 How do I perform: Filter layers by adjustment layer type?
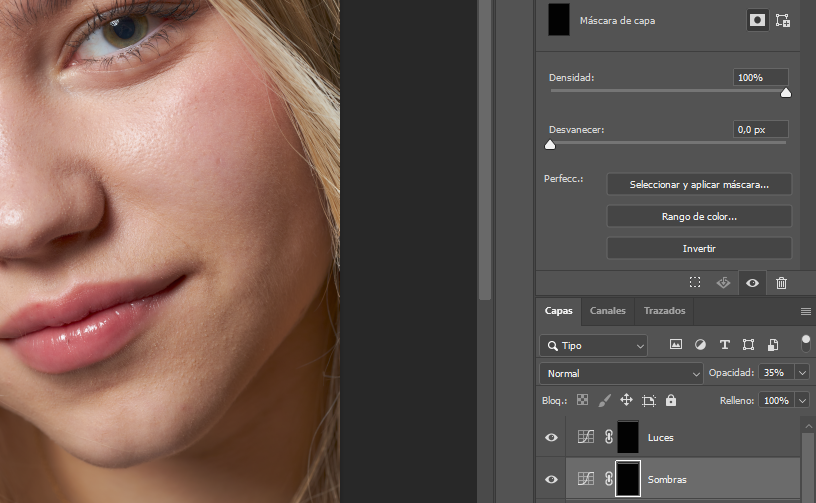click(x=700, y=345)
